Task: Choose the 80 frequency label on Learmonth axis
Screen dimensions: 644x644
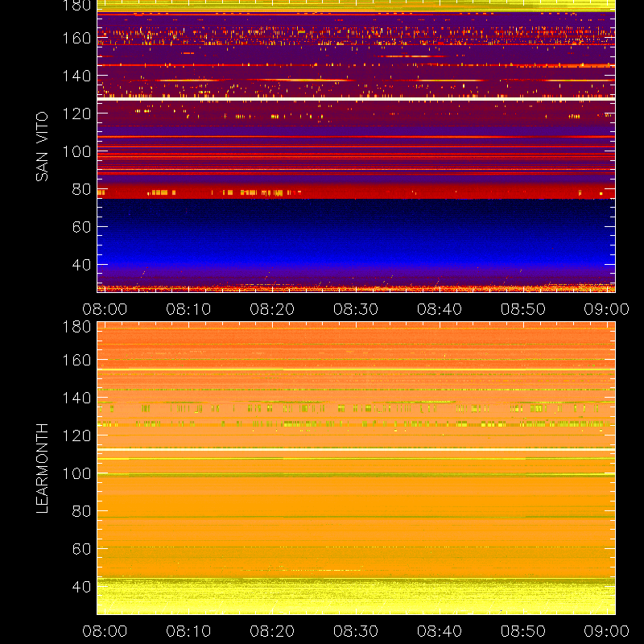Action: 81,511
